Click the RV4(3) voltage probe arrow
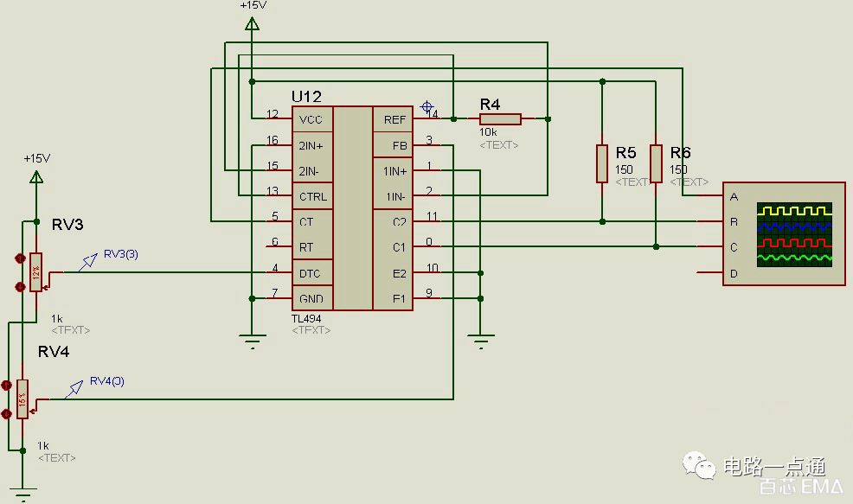The image size is (853, 504). [74, 389]
